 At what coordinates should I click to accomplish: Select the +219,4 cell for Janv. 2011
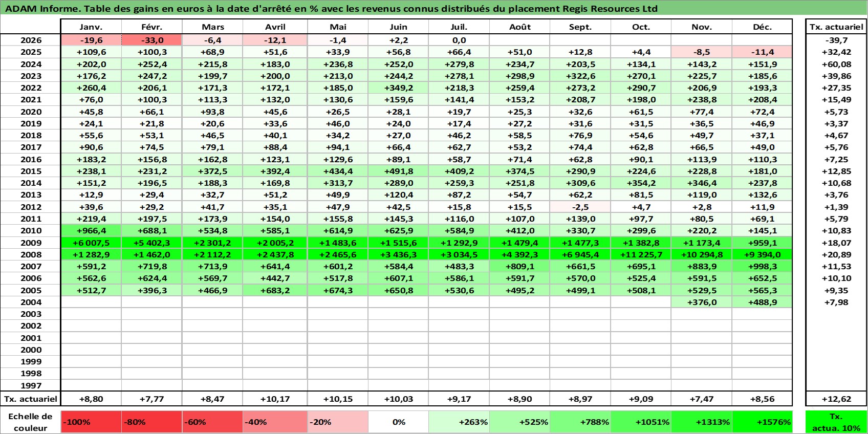pyautogui.click(x=91, y=219)
